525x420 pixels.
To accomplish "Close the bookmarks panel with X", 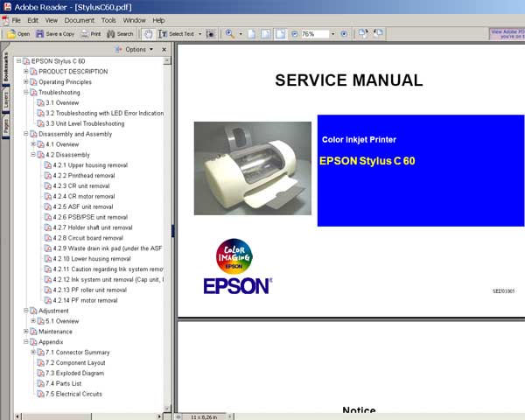I will 164,50.
